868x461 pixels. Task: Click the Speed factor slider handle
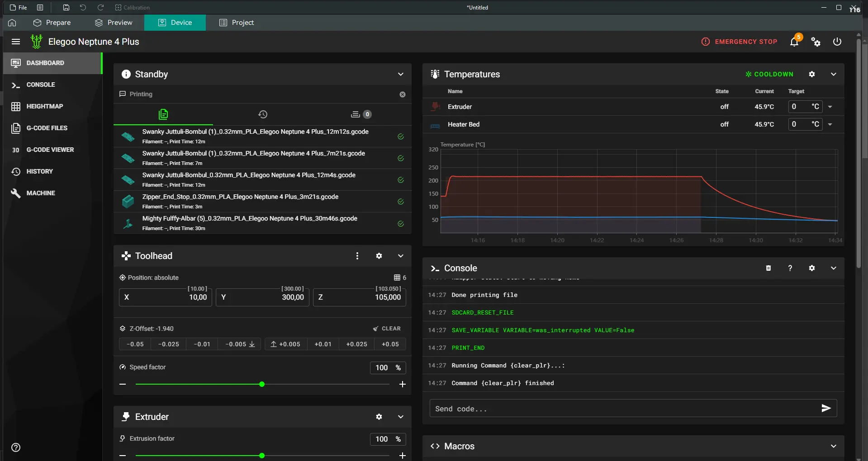(x=262, y=384)
